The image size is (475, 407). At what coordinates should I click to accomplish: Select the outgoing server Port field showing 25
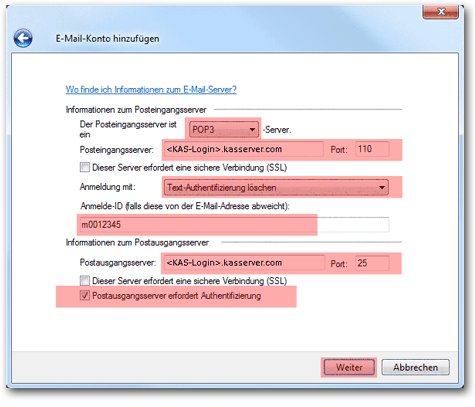[372, 263]
